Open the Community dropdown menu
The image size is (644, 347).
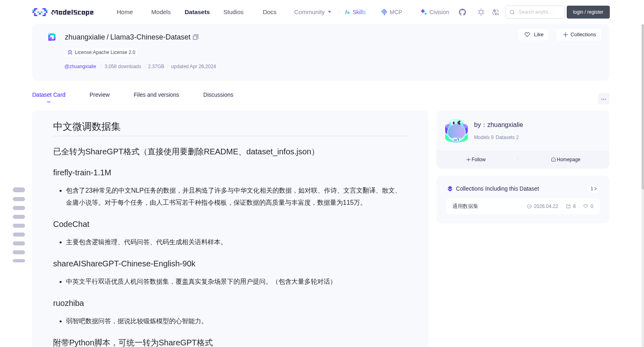point(313,12)
